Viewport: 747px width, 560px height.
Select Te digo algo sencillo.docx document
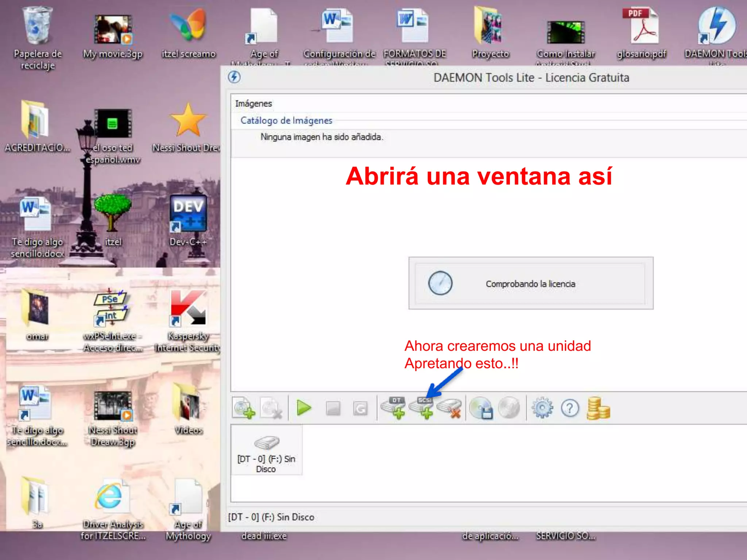(37, 227)
